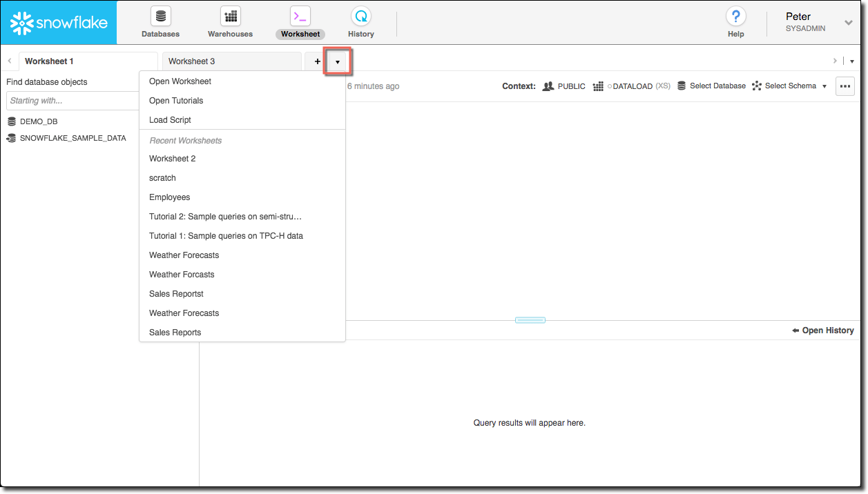This screenshot has width=868, height=494.
Task: Focus the Starting with search field
Action: pyautogui.click(x=73, y=101)
